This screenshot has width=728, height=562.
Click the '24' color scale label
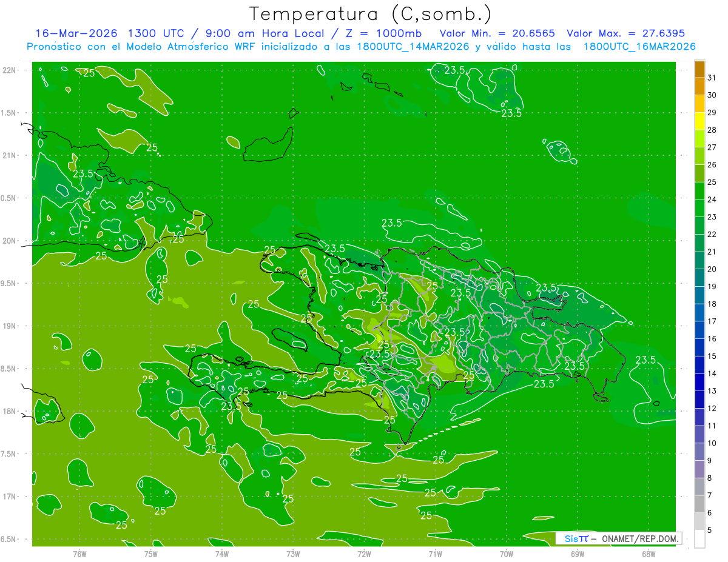tap(712, 199)
